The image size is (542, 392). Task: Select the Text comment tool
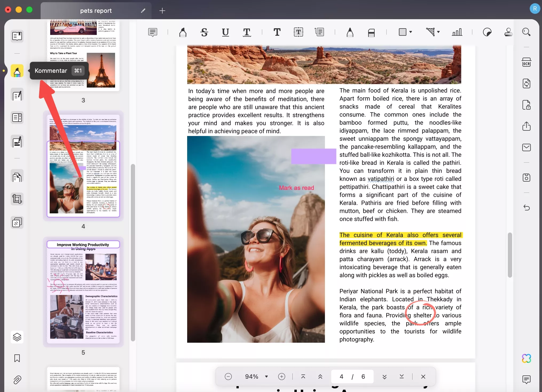(x=277, y=32)
